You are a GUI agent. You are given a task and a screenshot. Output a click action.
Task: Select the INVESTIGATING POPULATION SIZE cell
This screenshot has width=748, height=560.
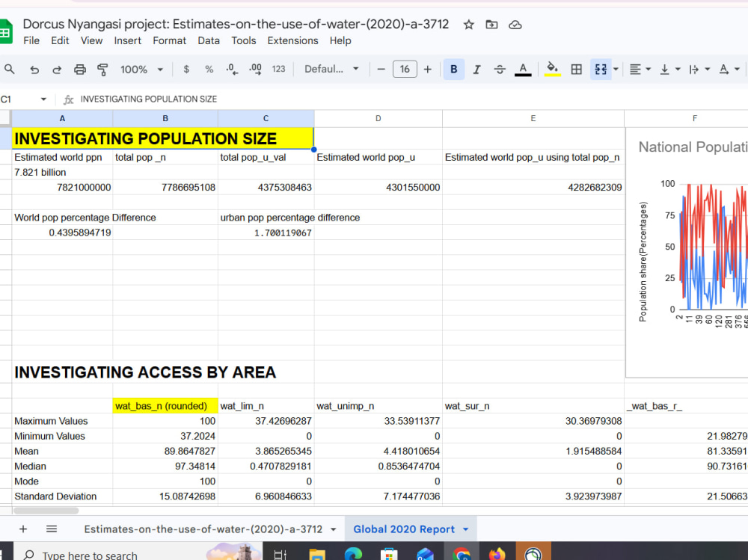click(x=162, y=138)
